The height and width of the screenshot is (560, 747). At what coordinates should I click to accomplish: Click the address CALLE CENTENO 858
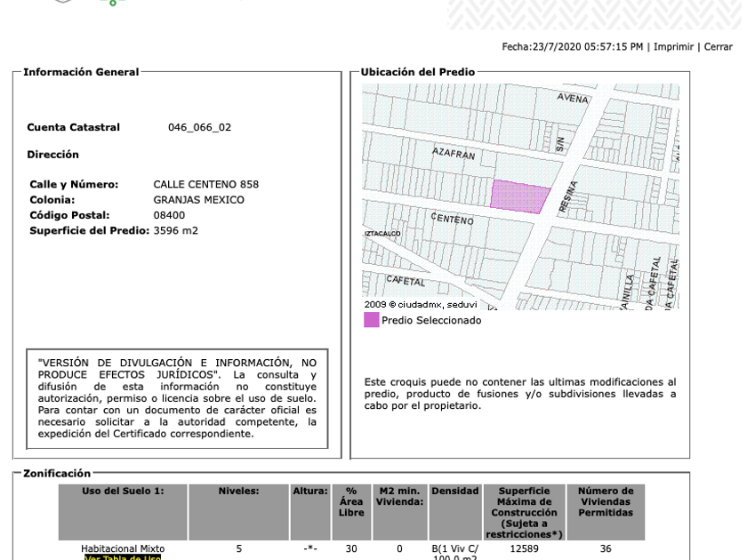pyautogui.click(x=205, y=184)
